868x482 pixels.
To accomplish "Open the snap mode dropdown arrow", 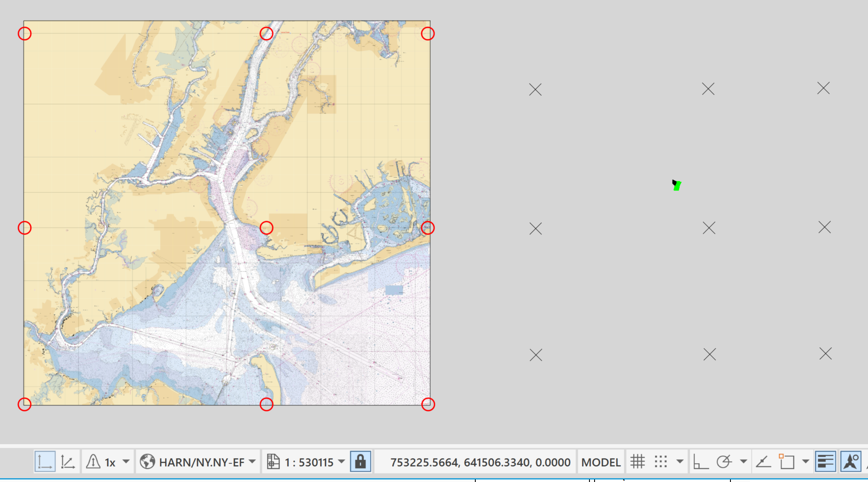I will (744, 461).
